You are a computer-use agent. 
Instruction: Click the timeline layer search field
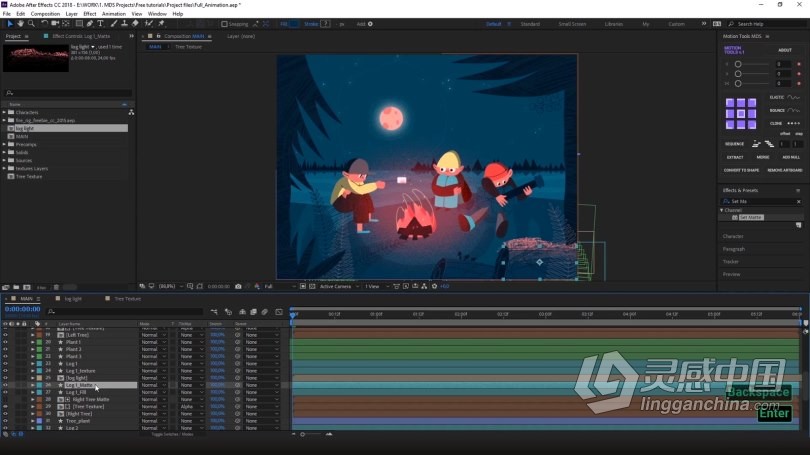[124, 312]
